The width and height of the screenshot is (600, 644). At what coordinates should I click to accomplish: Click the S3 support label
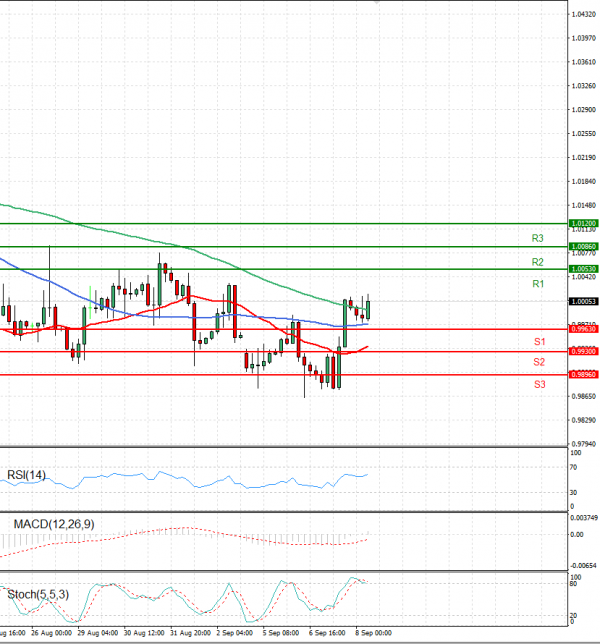point(539,384)
